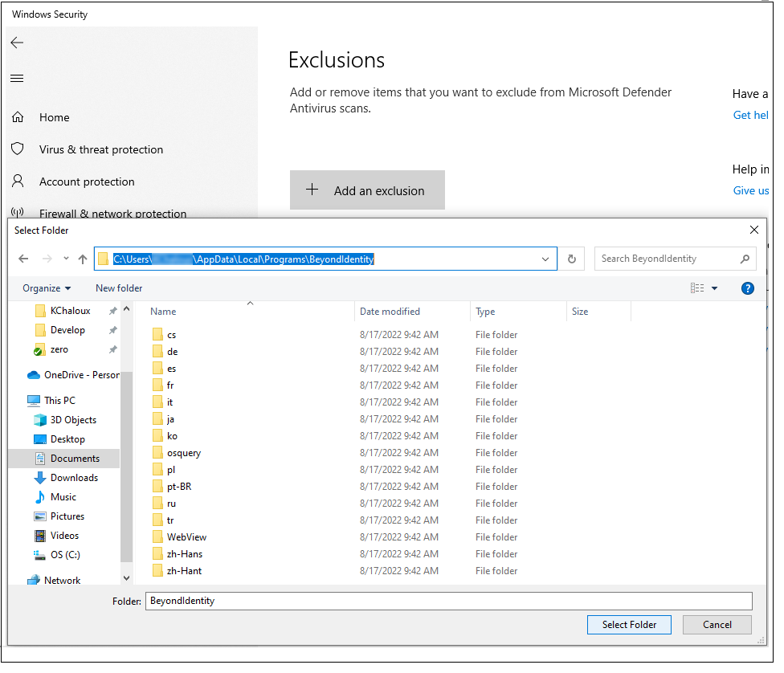Create a folder via New folder
Viewport: 784px width, 673px height.
[118, 288]
